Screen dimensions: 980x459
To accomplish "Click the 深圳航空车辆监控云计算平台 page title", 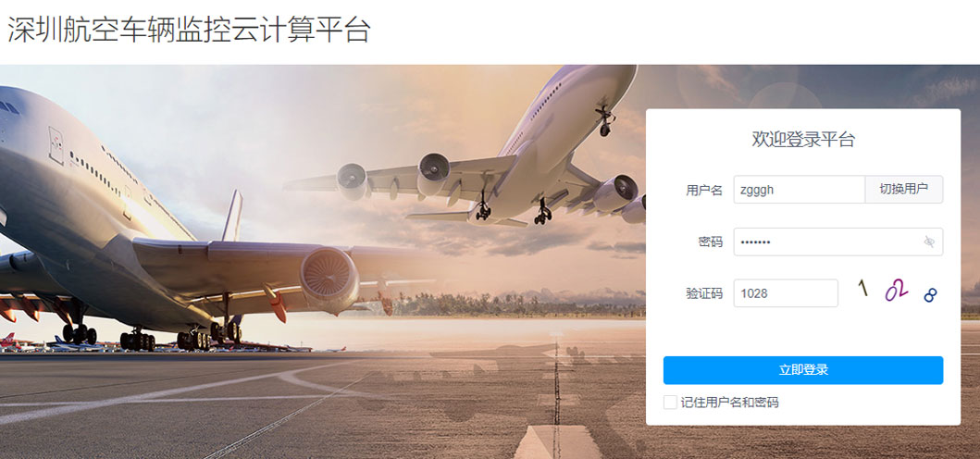I will click(189, 30).
